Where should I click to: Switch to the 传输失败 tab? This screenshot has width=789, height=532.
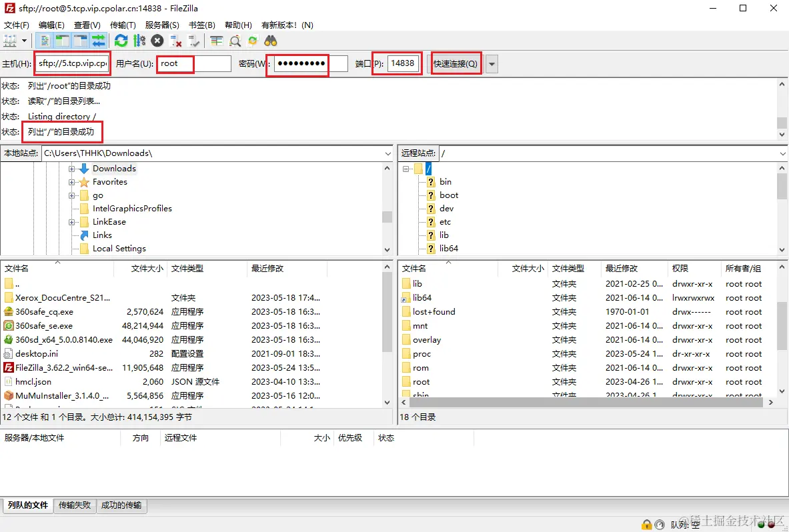pyautogui.click(x=75, y=505)
